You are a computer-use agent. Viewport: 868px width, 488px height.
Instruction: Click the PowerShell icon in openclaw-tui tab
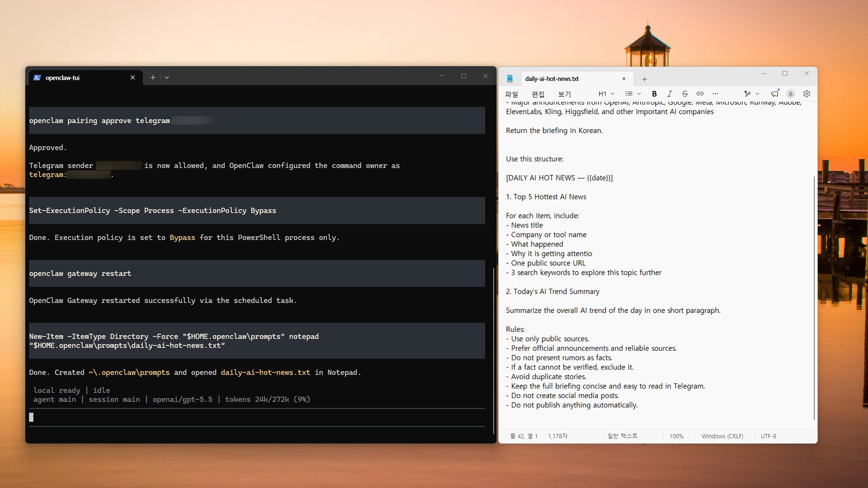tap(37, 78)
